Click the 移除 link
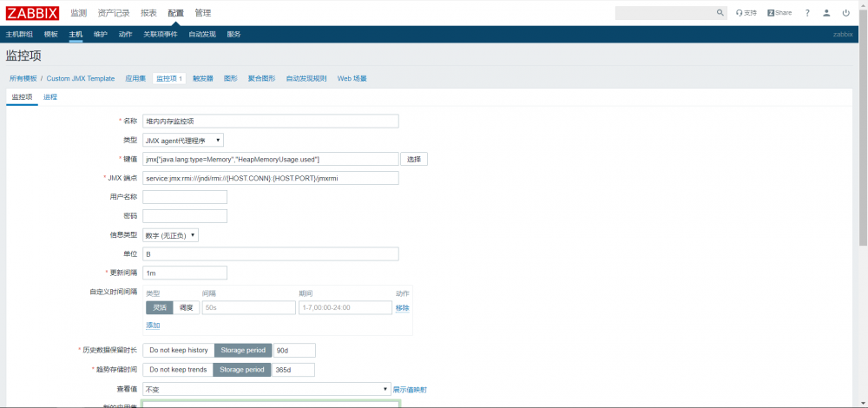This screenshot has height=408, width=868. (x=403, y=308)
